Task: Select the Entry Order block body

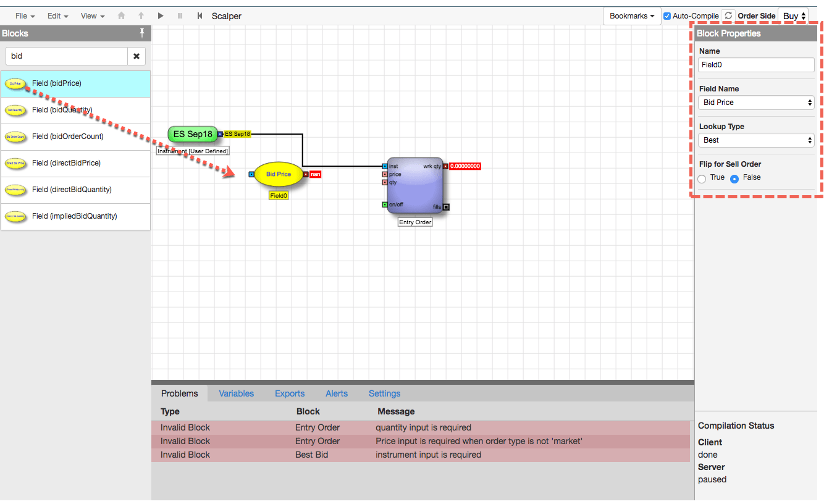Action: pos(415,185)
